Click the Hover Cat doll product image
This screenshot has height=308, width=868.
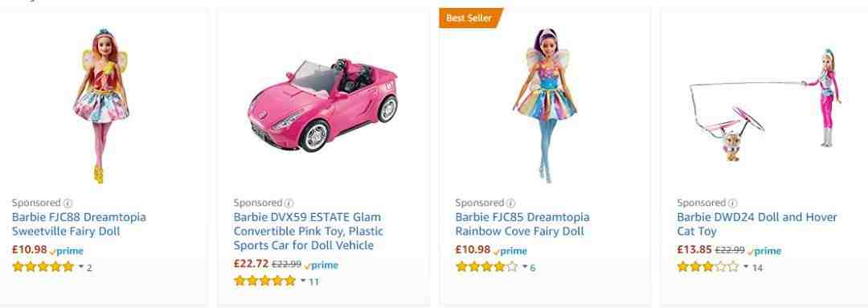[766, 105]
